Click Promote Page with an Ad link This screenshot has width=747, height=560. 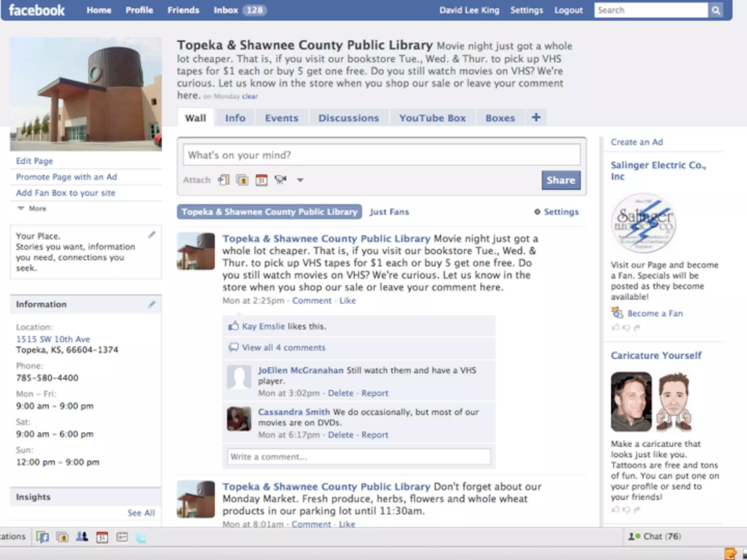pyautogui.click(x=66, y=177)
